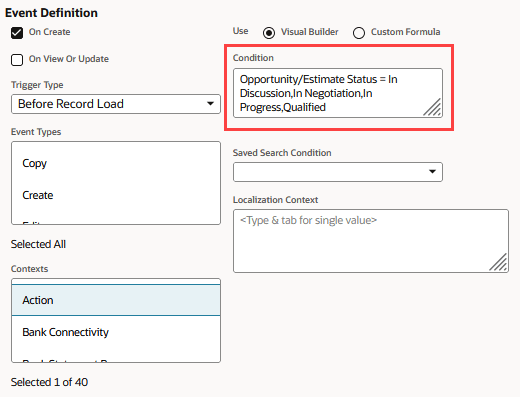Open the Trigger Type dropdown
This screenshot has width=520, height=397.
(x=116, y=104)
